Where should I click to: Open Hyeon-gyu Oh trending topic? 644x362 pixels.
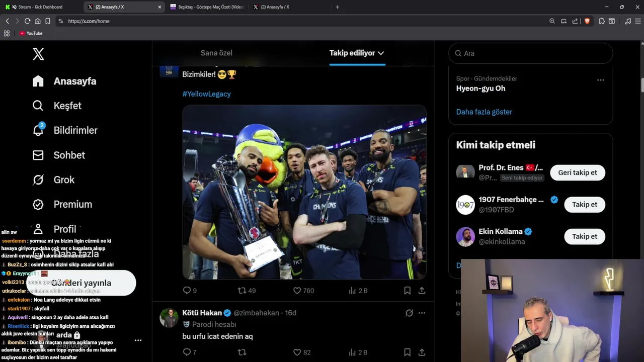click(480, 88)
